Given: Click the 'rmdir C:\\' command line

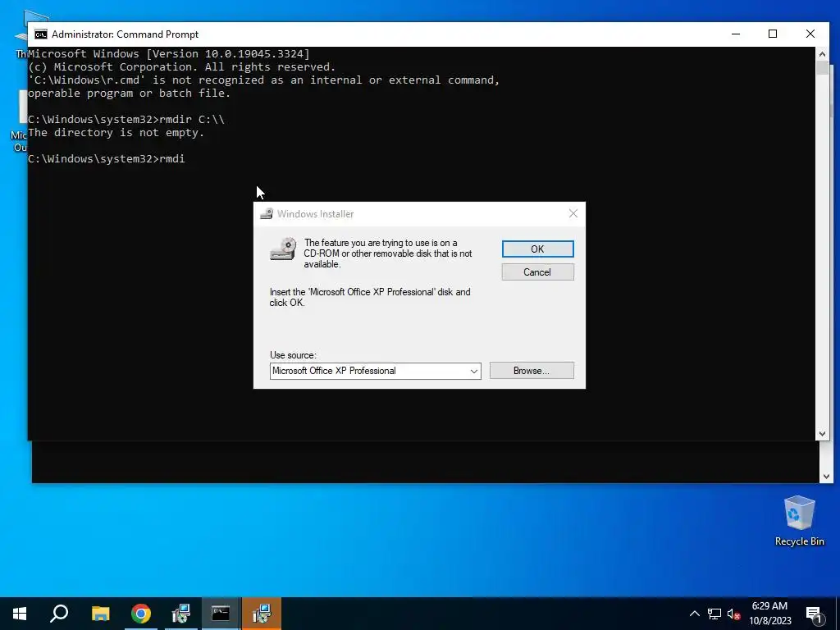Looking at the screenshot, I should click(x=126, y=120).
